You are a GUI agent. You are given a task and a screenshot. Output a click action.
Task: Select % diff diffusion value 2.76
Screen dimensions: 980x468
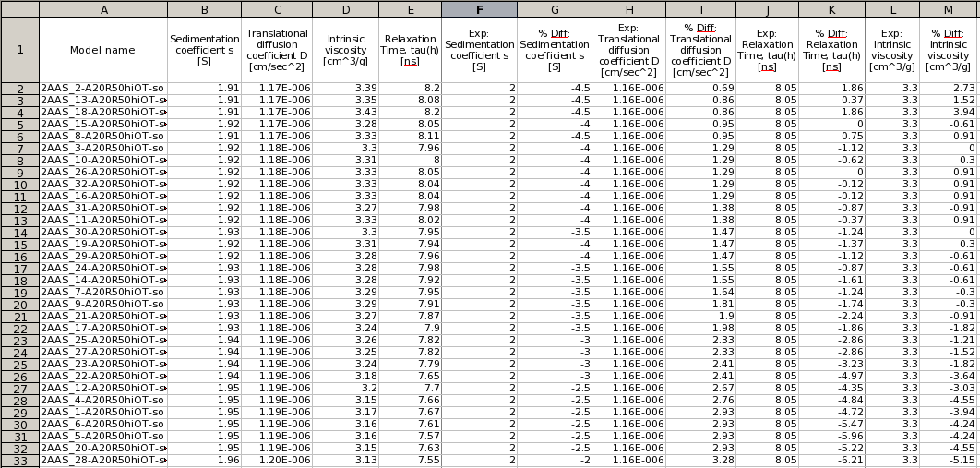point(700,401)
